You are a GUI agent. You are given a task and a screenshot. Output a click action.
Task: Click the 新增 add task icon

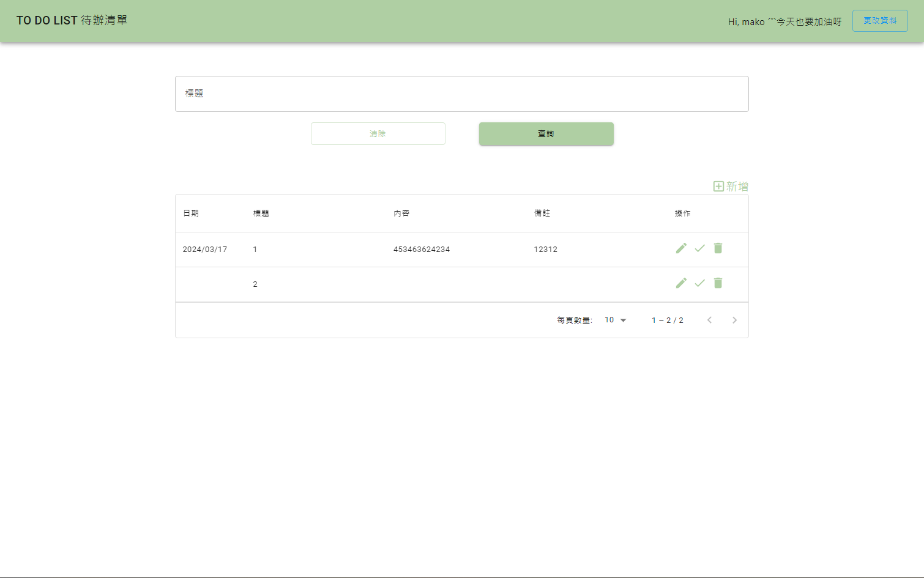pyautogui.click(x=718, y=186)
